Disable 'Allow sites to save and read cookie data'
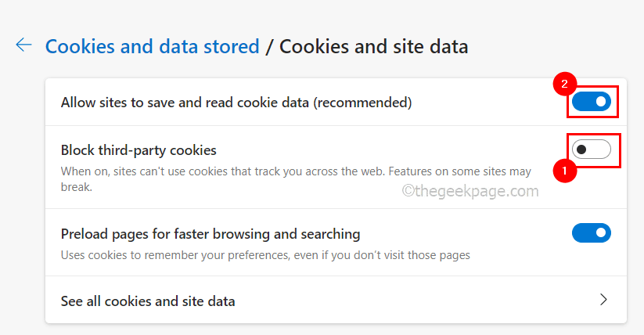 (591, 102)
